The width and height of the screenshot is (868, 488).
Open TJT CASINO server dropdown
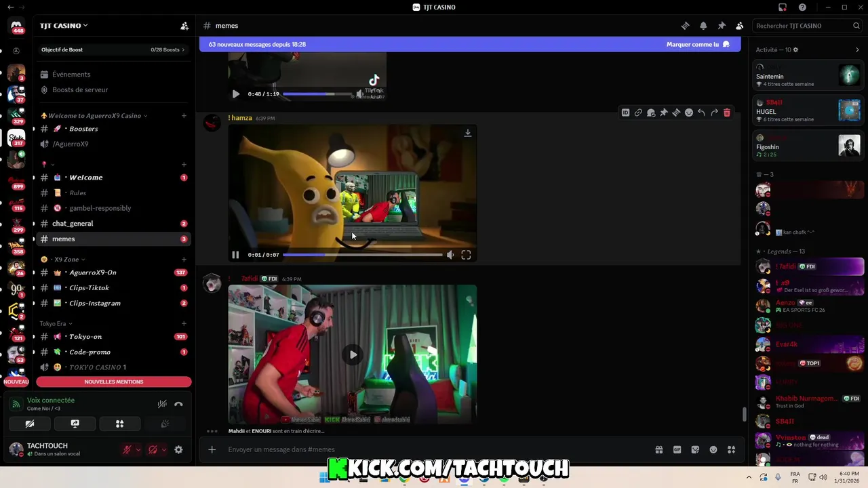pyautogui.click(x=64, y=26)
